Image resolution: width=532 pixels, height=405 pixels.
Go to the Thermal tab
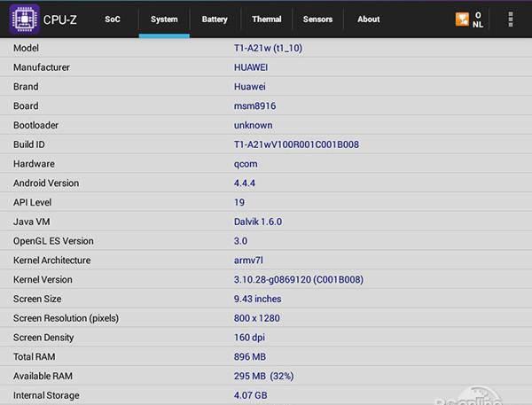tap(267, 19)
